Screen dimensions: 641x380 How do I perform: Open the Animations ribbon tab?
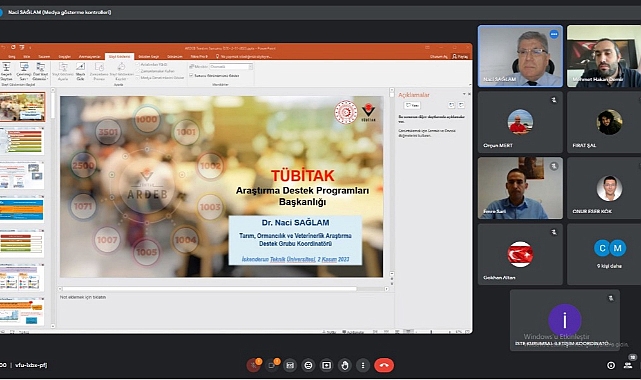click(x=90, y=56)
